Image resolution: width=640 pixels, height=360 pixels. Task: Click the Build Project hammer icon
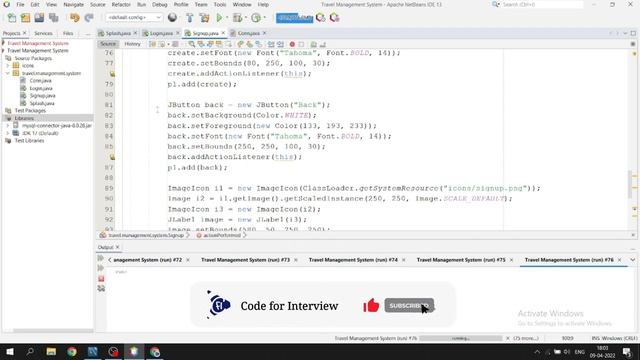[x=190, y=18]
